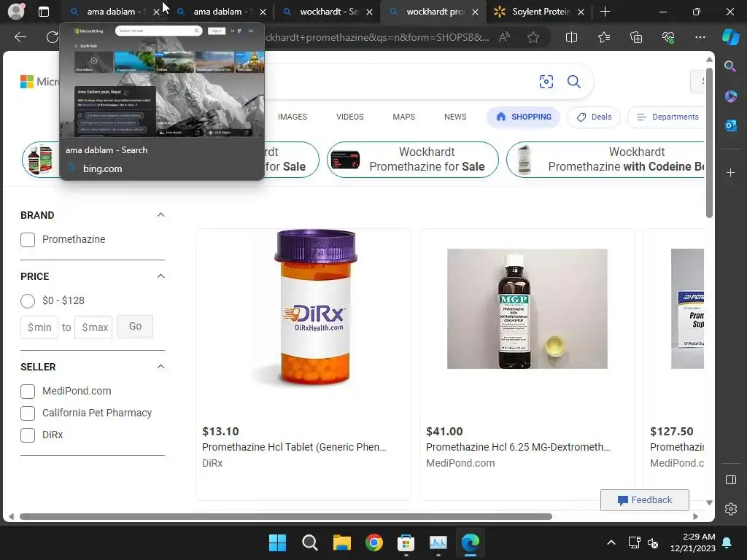
Task: Open the VIDEOS results tab
Action: point(349,117)
